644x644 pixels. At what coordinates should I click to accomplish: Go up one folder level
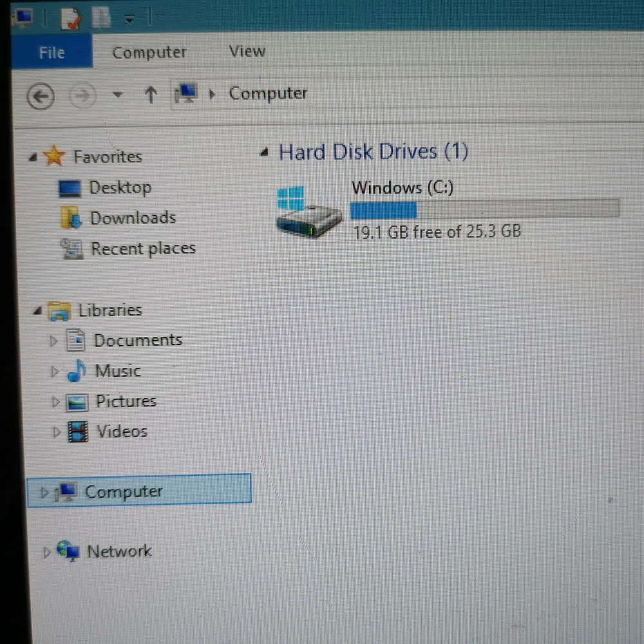pos(151,95)
